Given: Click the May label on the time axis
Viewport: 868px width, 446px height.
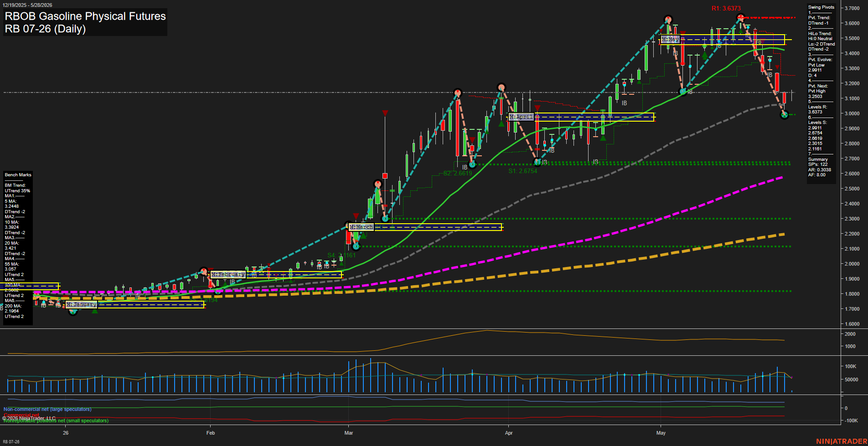Looking at the screenshot, I should [661, 433].
